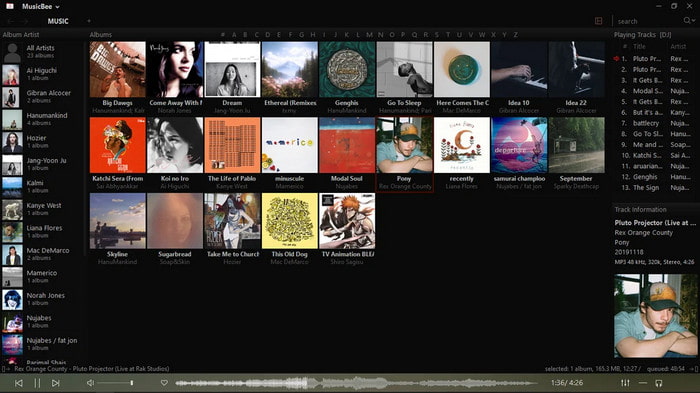The width and height of the screenshot is (700, 393).
Task: Open the Album Artist panel header
Action: [x=21, y=34]
